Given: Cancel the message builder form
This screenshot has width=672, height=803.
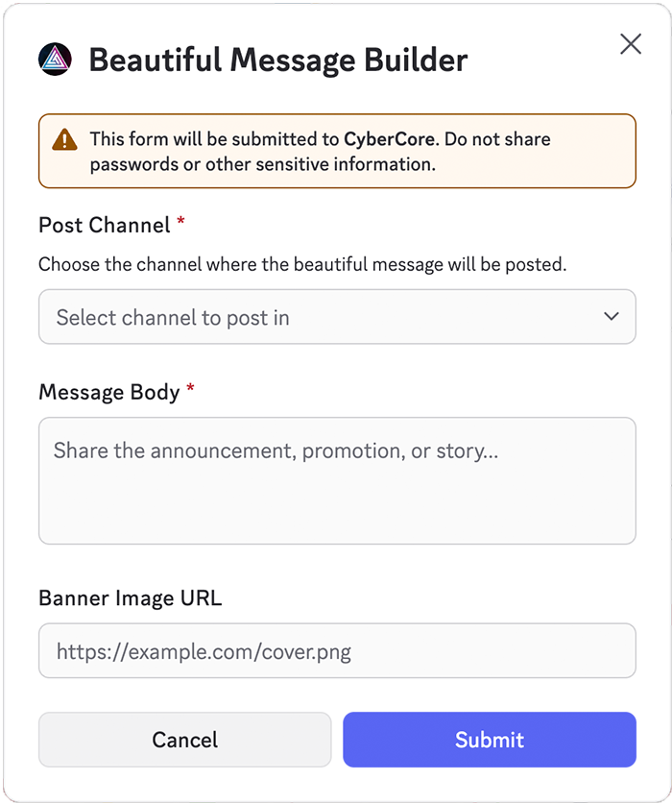Looking at the screenshot, I should (x=184, y=740).
